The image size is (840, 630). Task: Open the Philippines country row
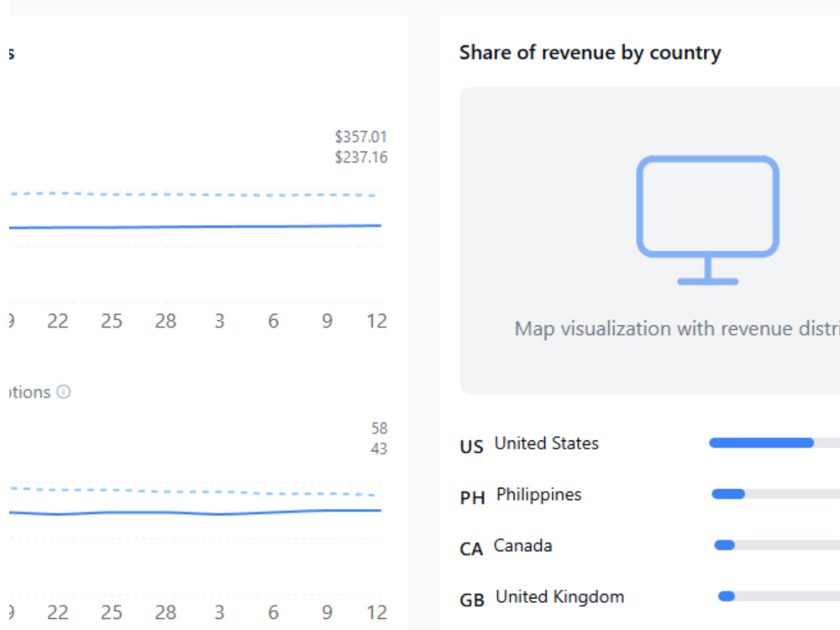click(650, 496)
